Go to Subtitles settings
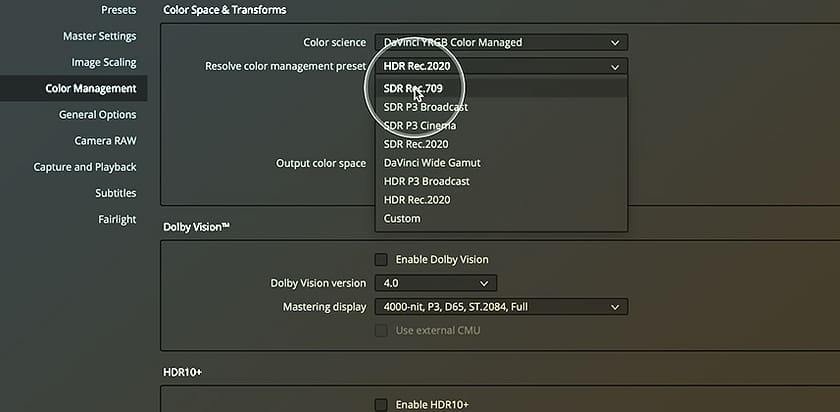This screenshot has height=412, width=840. pos(116,193)
